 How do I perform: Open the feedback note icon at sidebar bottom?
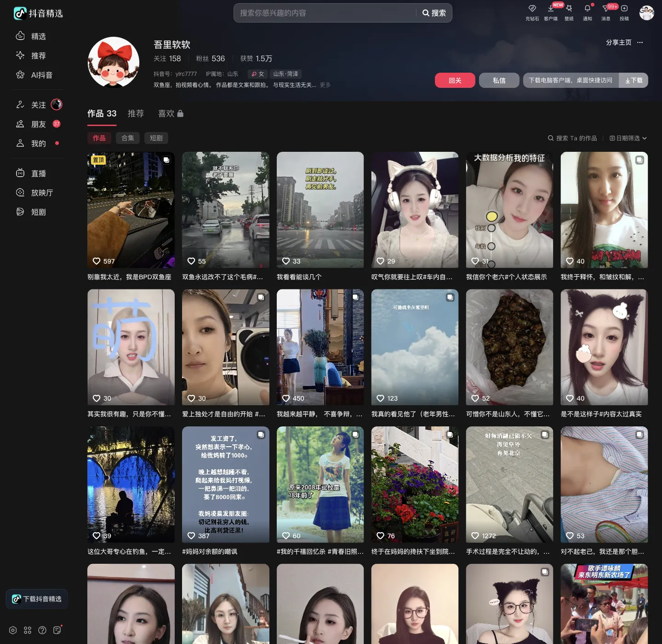click(57, 630)
